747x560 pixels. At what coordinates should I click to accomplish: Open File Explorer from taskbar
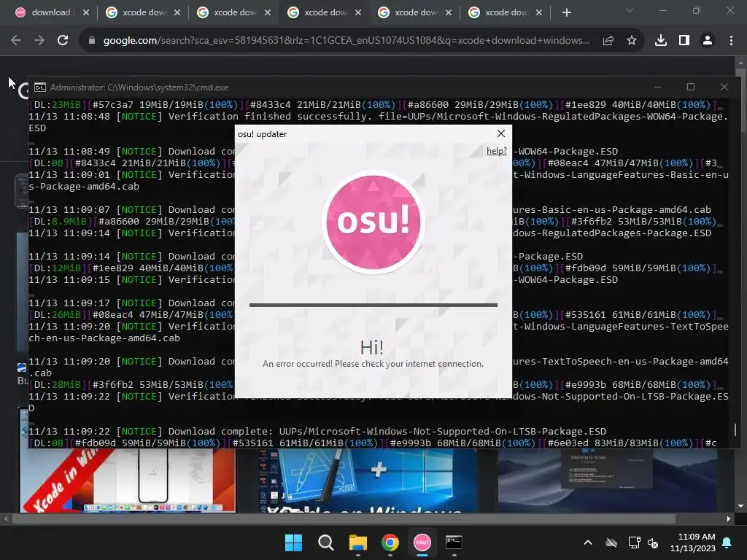point(357,542)
